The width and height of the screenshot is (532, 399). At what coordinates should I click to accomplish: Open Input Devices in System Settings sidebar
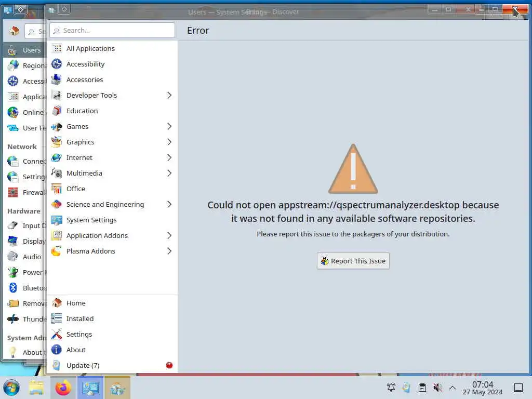click(24, 225)
